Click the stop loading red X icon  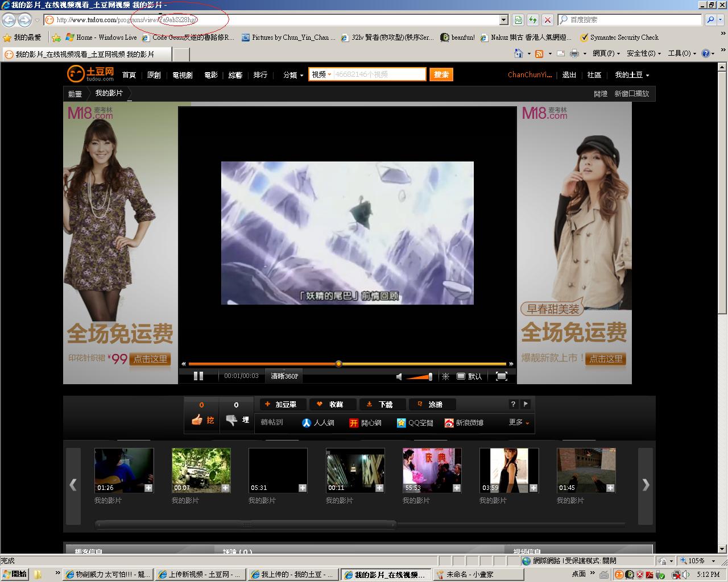tap(547, 20)
